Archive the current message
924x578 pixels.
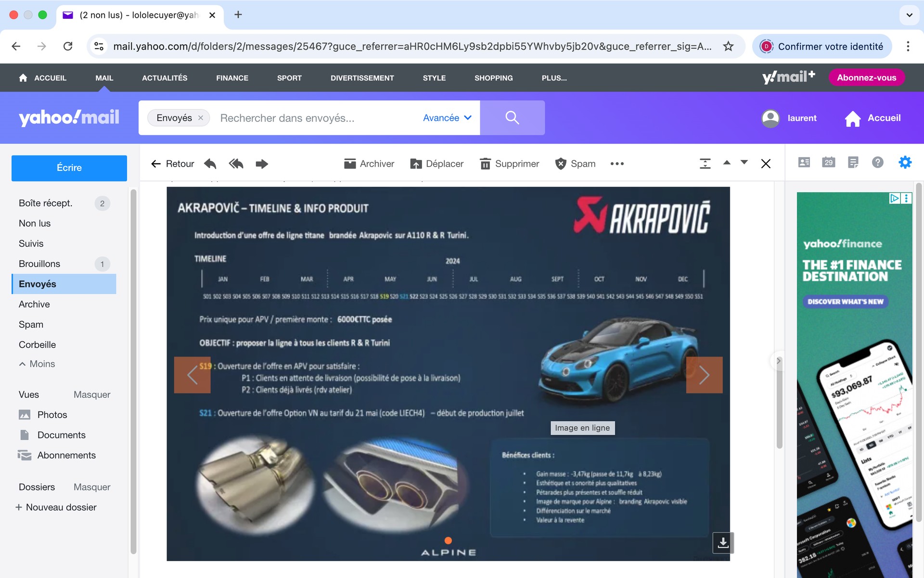369,164
